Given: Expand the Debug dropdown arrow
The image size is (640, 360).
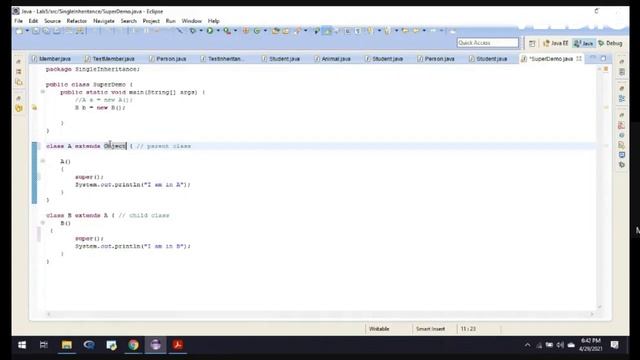Looking at the screenshot, I should point(200,31).
